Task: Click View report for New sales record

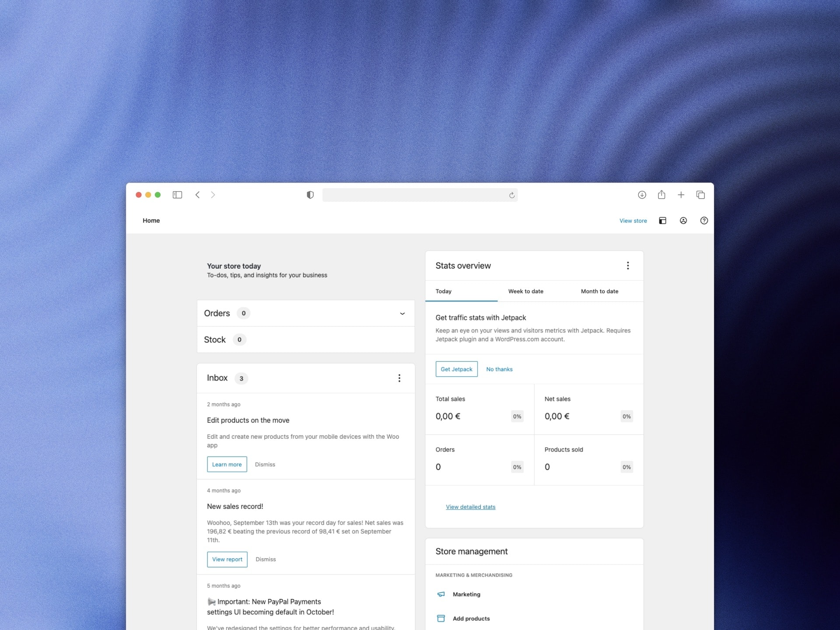Action: point(227,559)
